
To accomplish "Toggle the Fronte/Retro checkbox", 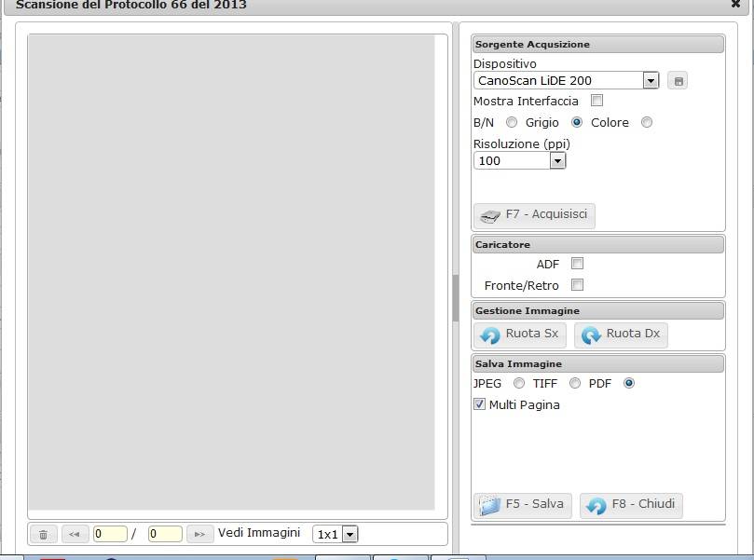I will (x=577, y=285).
